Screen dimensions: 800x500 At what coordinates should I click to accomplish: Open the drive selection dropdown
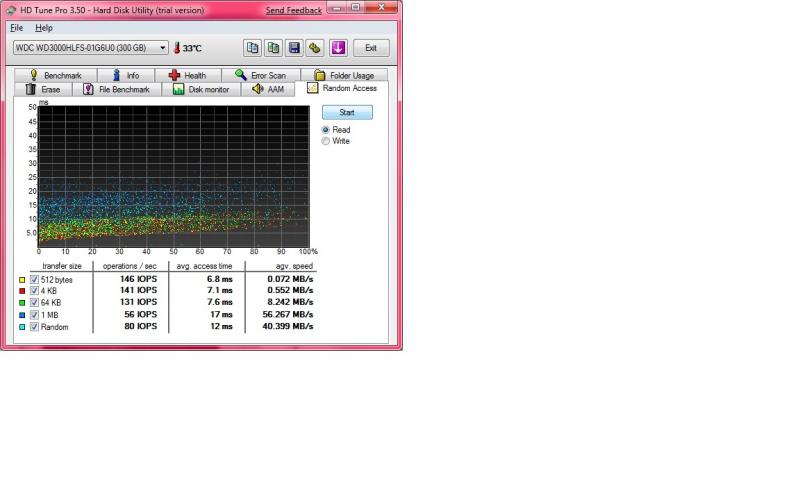90,48
